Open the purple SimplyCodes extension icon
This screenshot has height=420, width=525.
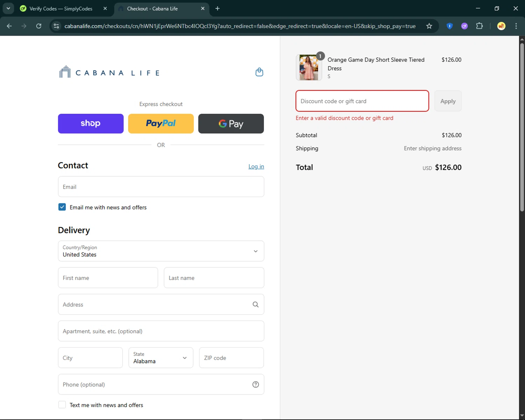(x=464, y=26)
